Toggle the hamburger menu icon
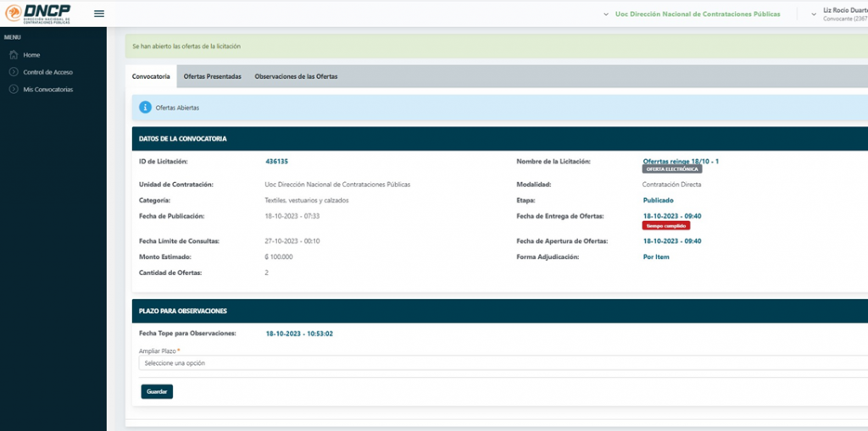The height and width of the screenshot is (431, 868). click(x=99, y=14)
